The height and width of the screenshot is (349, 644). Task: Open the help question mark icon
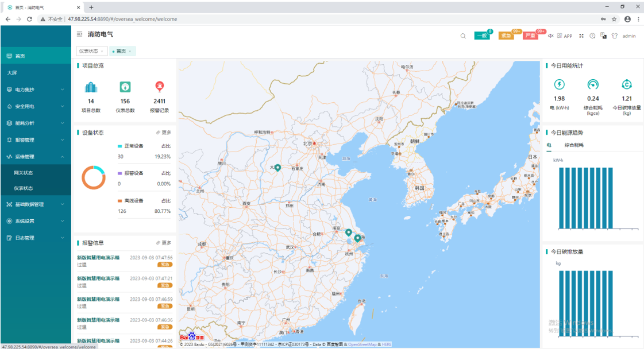[x=593, y=36]
